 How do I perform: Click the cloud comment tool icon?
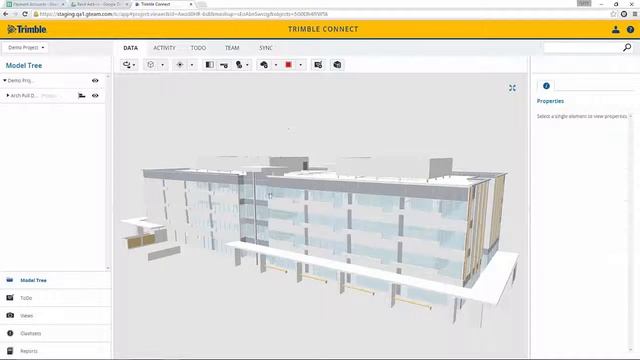(264, 64)
